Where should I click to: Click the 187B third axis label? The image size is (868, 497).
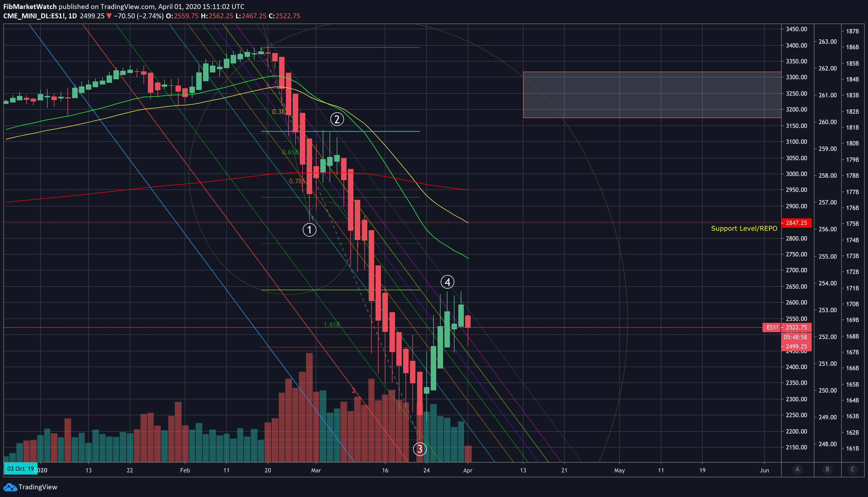852,31
